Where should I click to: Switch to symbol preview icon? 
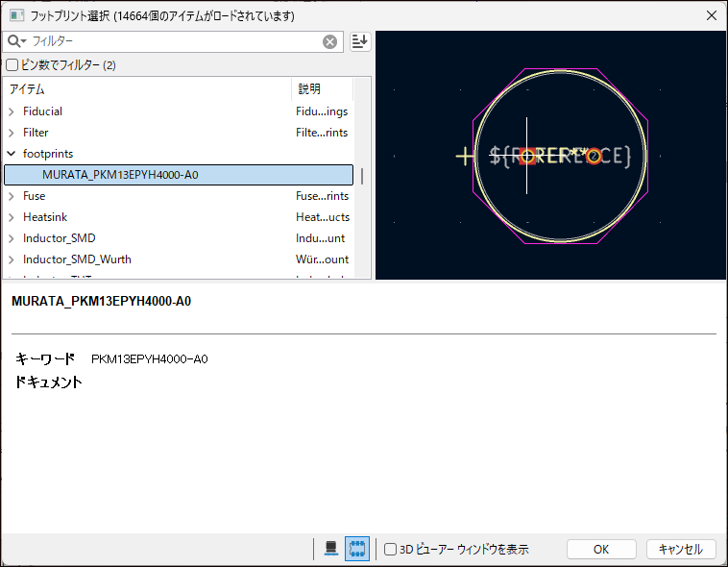pos(331,549)
